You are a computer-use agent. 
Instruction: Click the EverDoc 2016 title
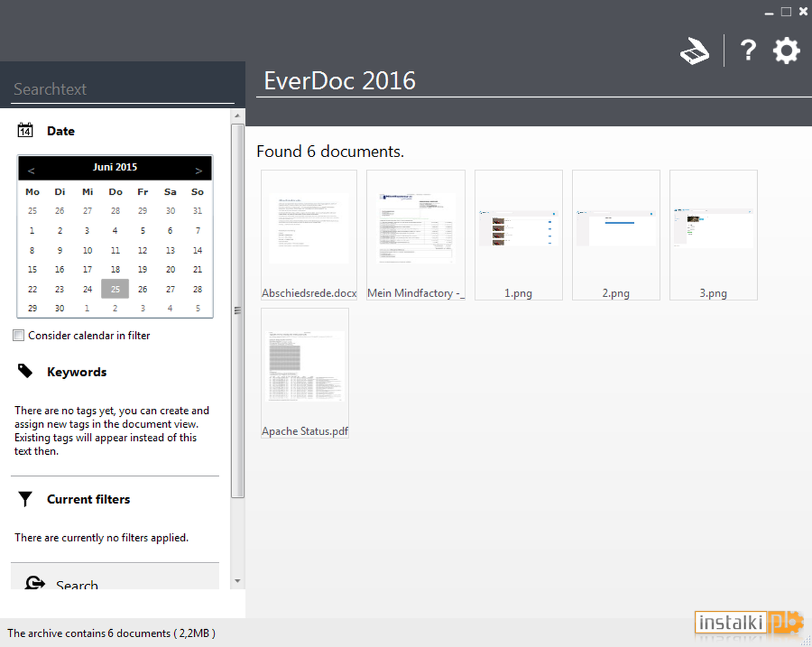click(x=339, y=81)
